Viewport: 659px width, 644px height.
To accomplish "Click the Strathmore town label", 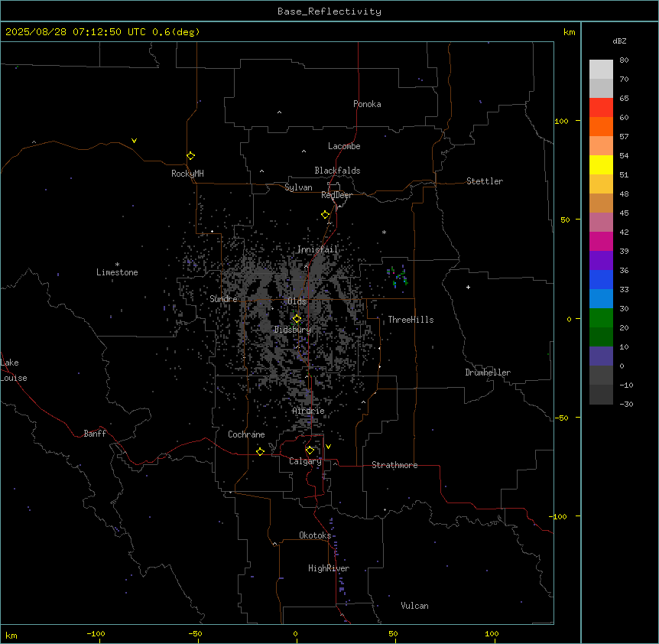I will (x=394, y=465).
